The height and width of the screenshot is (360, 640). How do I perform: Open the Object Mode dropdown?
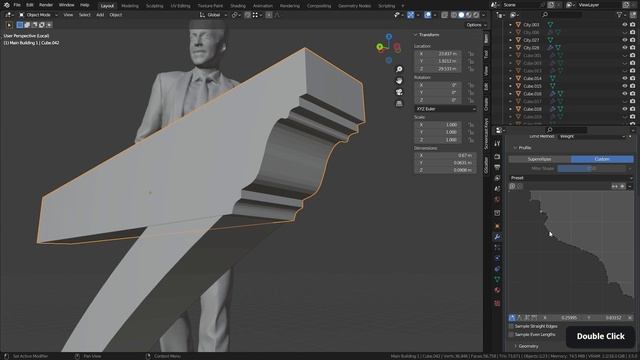(38, 15)
